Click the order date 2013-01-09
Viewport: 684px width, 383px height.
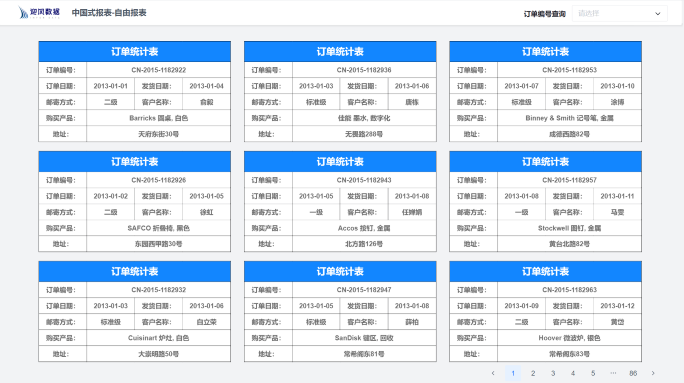522,306
